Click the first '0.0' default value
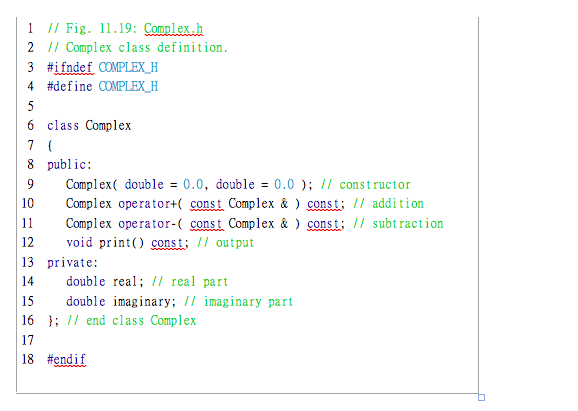 193,185
